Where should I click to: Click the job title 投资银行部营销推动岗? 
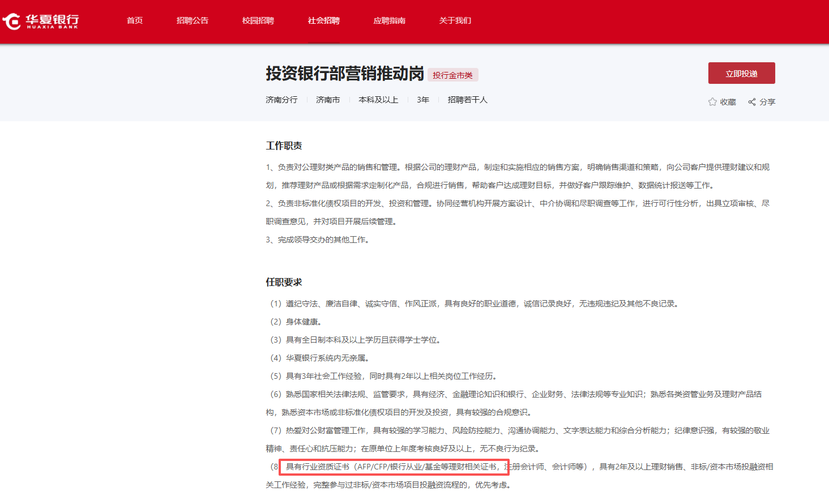tap(345, 74)
